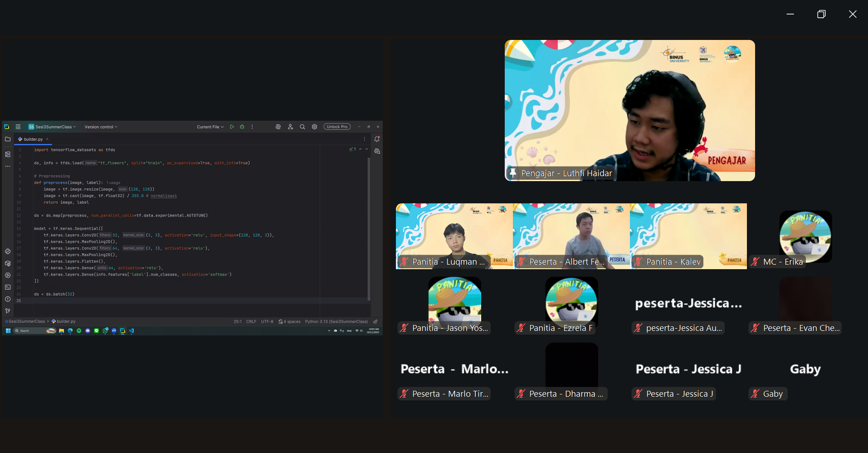
Task: Click the Python 3.13 interpreter status label
Action: pyautogui.click(x=336, y=321)
